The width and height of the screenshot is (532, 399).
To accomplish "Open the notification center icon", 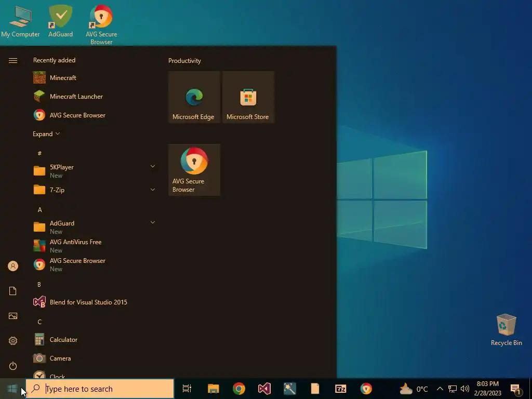I will (x=516, y=389).
